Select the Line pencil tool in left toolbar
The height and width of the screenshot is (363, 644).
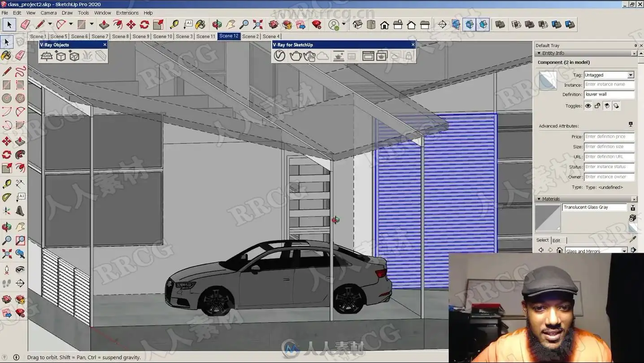[7, 71]
